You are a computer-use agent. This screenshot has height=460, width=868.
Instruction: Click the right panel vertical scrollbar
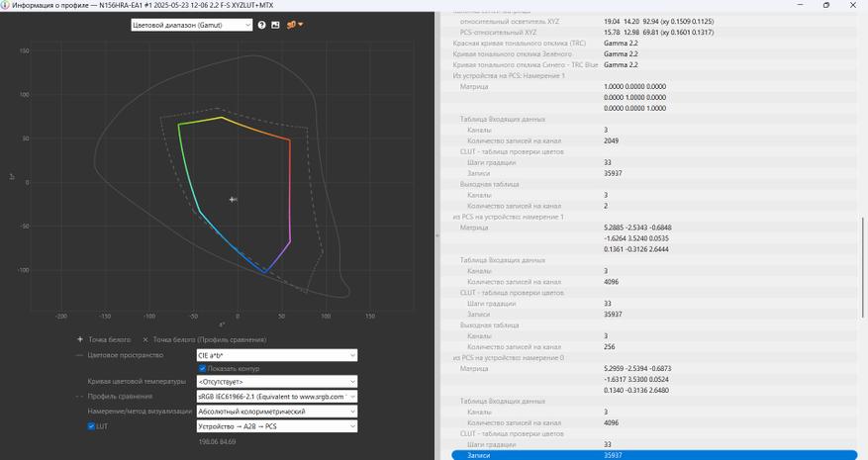pyautogui.click(x=862, y=268)
